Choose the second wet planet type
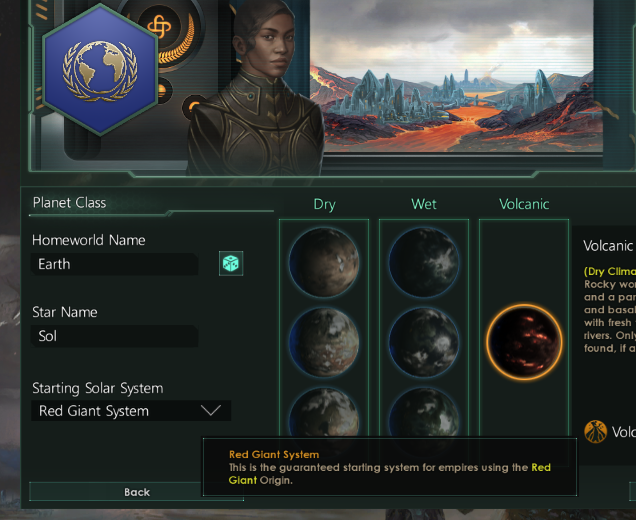Screen dimensions: 636x520 click(x=423, y=342)
